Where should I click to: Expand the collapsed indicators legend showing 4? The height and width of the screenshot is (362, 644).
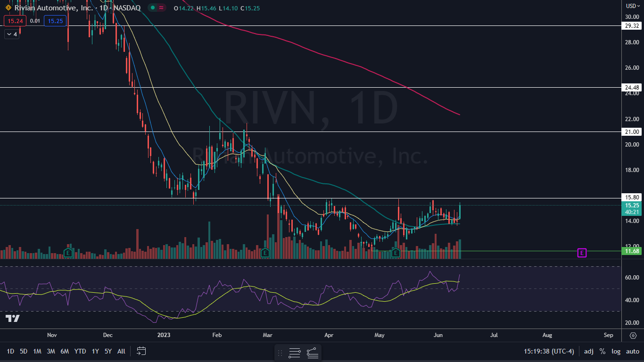click(11, 34)
